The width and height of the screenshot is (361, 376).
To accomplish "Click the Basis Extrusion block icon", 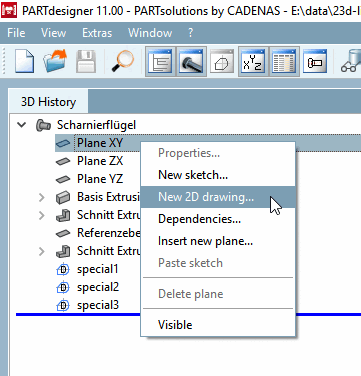I will (63, 197).
